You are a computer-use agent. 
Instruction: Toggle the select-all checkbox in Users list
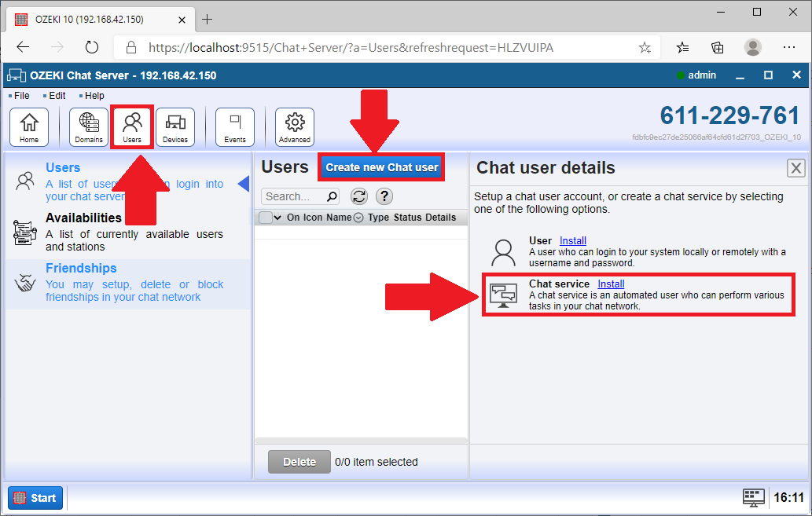click(x=266, y=218)
